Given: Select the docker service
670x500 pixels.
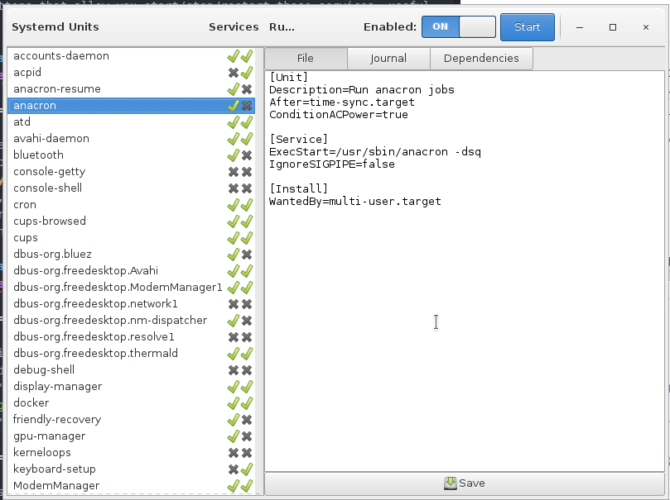Looking at the screenshot, I should pyautogui.click(x=131, y=403).
